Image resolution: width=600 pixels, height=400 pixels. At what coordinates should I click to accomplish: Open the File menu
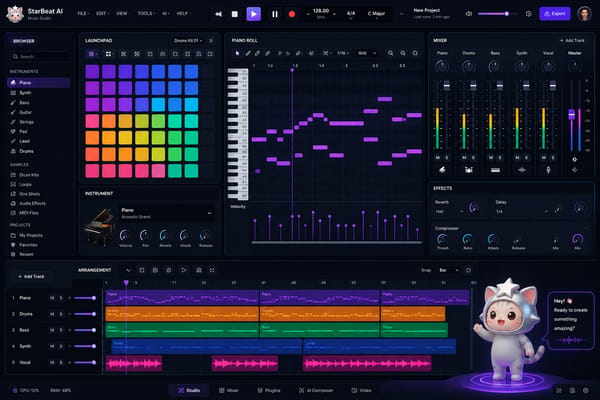tap(83, 13)
